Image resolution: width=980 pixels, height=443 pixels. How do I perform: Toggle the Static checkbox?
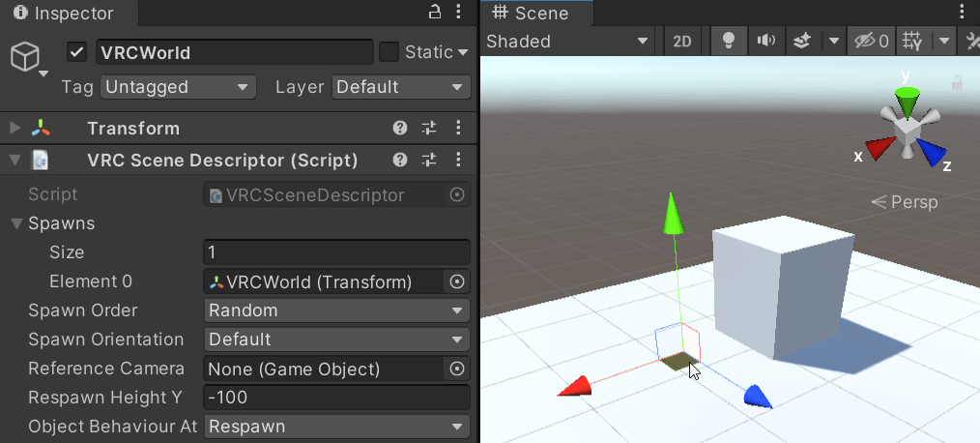pyautogui.click(x=389, y=52)
